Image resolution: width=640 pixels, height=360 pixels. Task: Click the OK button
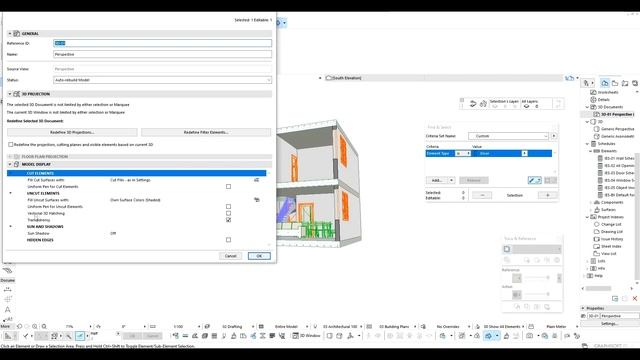[x=259, y=256]
